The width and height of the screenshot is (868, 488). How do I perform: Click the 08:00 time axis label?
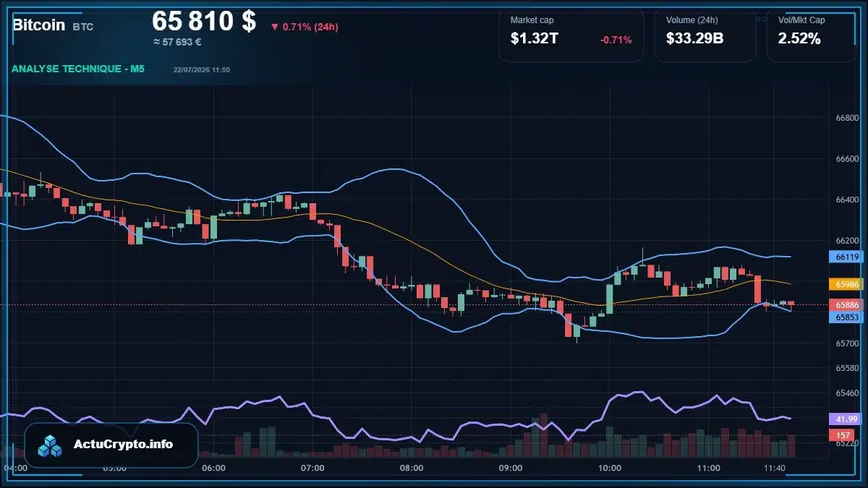click(412, 468)
